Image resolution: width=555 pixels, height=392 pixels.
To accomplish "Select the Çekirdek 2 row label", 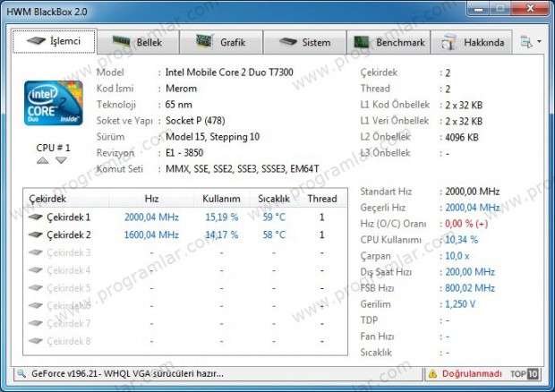I will point(69,234).
